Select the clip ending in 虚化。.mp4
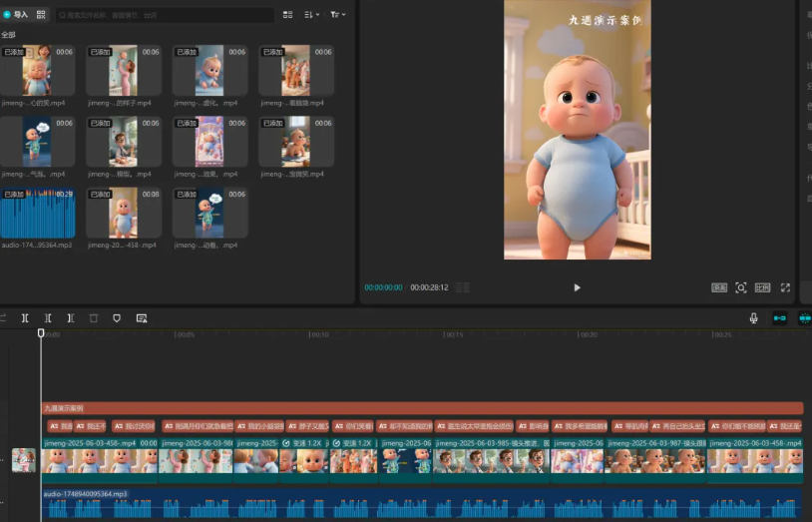Viewport: 812px width, 522px height. click(209, 71)
